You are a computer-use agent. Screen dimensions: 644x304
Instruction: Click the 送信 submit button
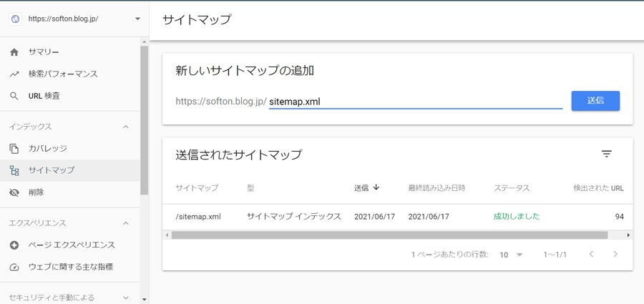[x=595, y=101]
